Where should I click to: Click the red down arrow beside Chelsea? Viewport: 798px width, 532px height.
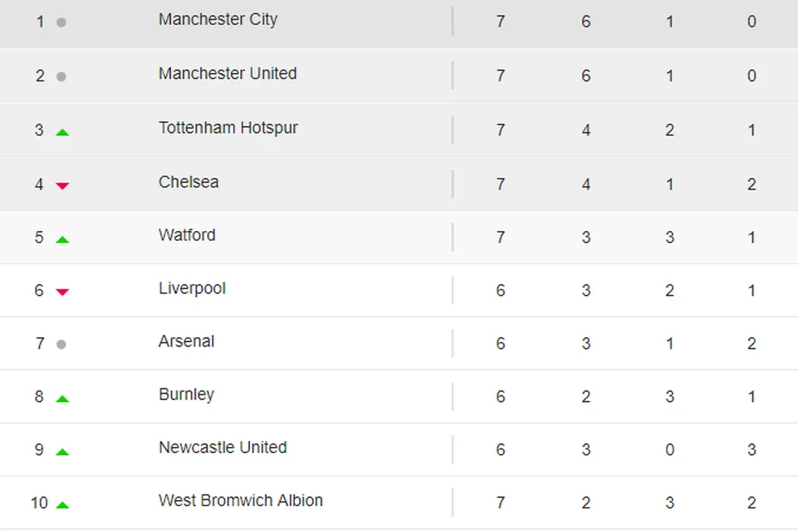point(62,185)
